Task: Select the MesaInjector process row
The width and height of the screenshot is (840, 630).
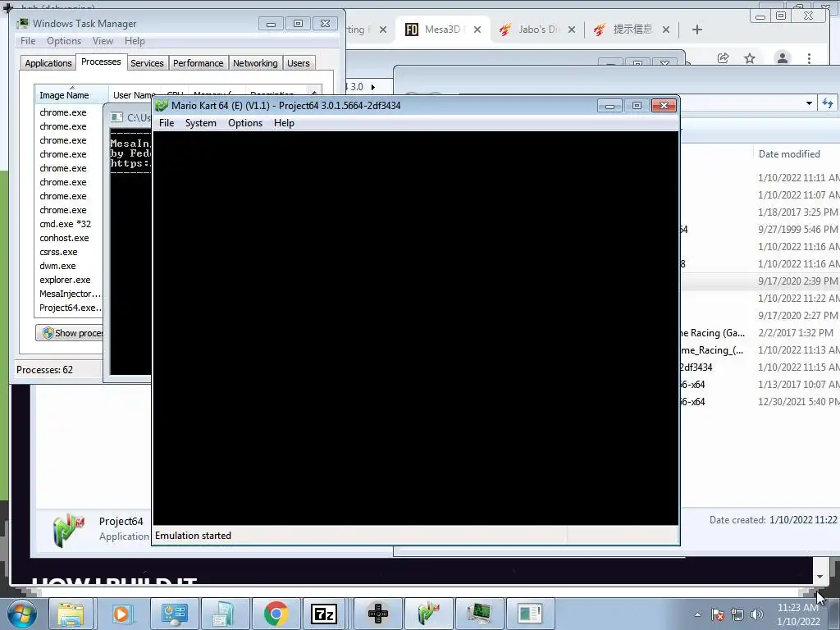Action: [70, 294]
